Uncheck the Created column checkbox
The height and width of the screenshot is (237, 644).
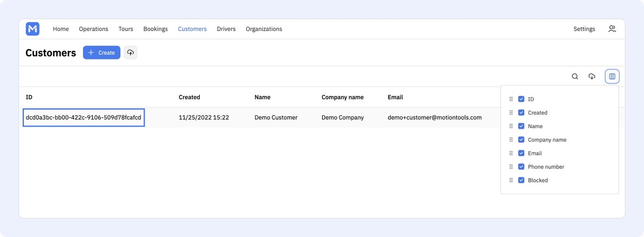(521, 113)
